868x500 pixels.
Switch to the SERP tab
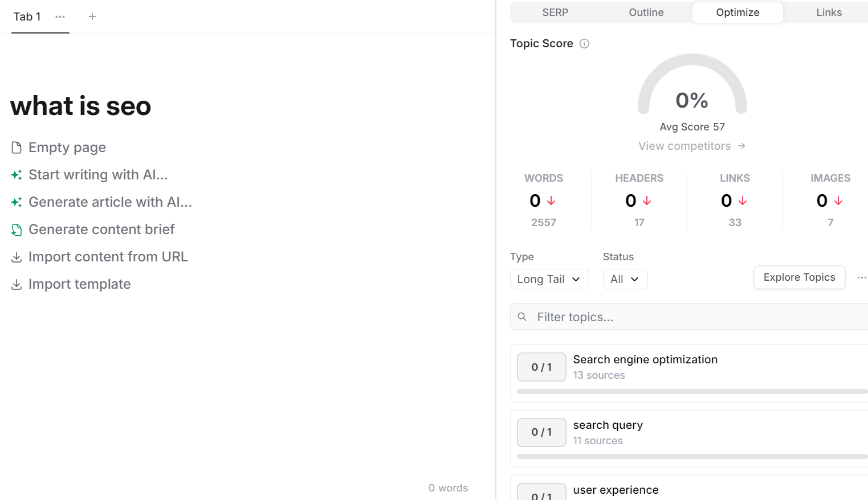(x=555, y=13)
